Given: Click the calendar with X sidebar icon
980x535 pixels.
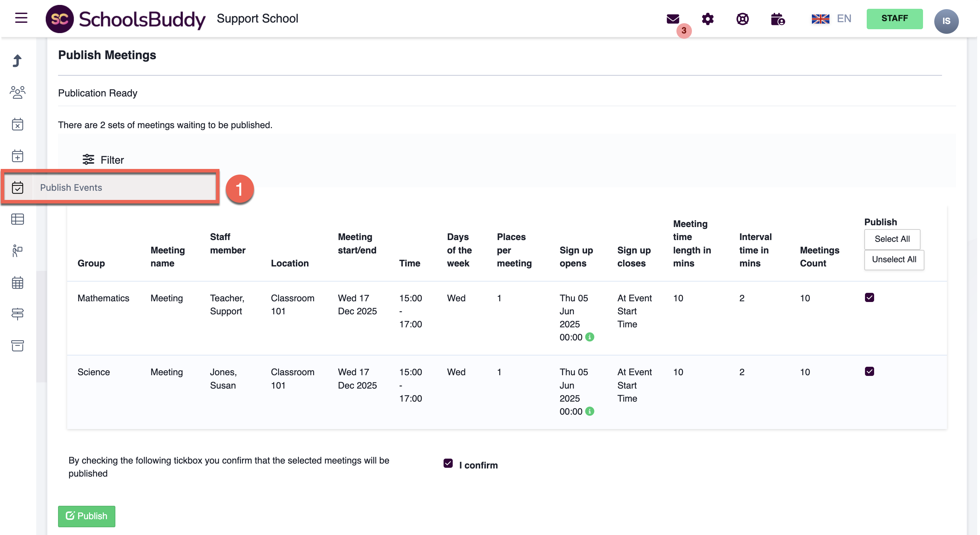Looking at the screenshot, I should (x=18, y=124).
